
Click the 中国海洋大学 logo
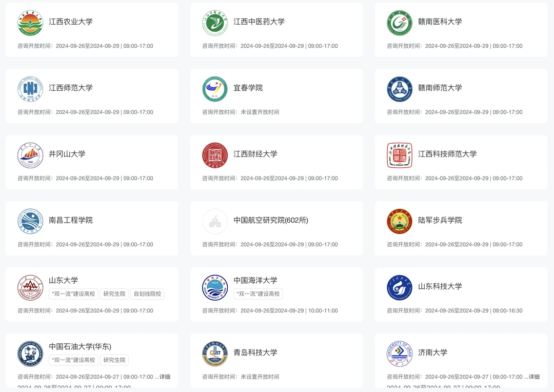215,287
